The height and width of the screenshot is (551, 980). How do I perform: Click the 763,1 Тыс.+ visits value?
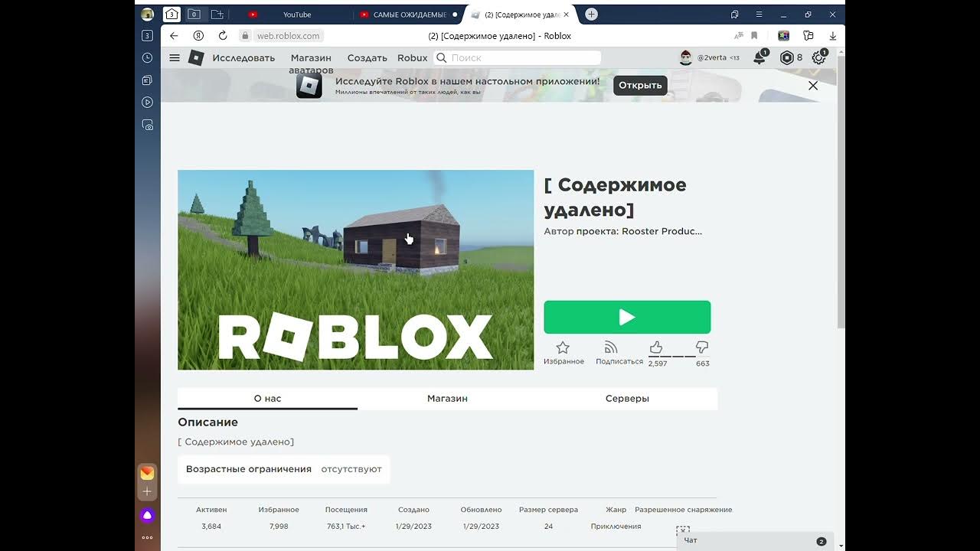[346, 527]
